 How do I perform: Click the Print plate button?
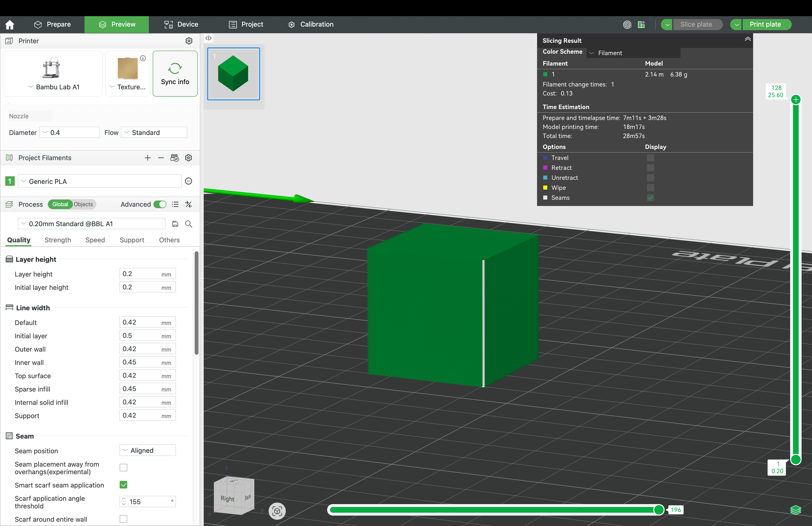click(x=765, y=24)
